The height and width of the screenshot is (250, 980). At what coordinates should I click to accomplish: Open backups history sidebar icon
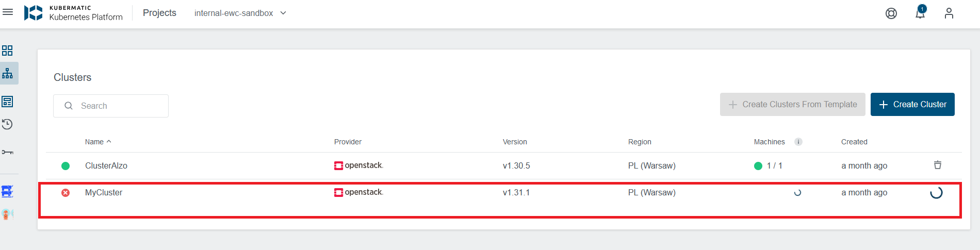7,124
